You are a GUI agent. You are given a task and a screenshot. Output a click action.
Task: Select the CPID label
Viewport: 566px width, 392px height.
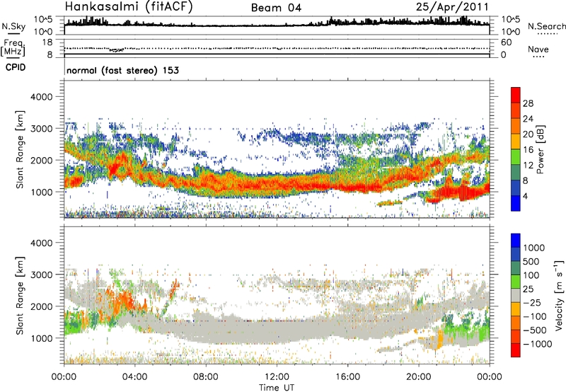pos(16,67)
